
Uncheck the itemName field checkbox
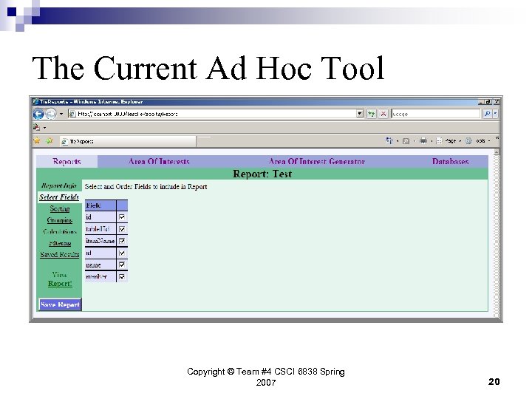click(122, 241)
